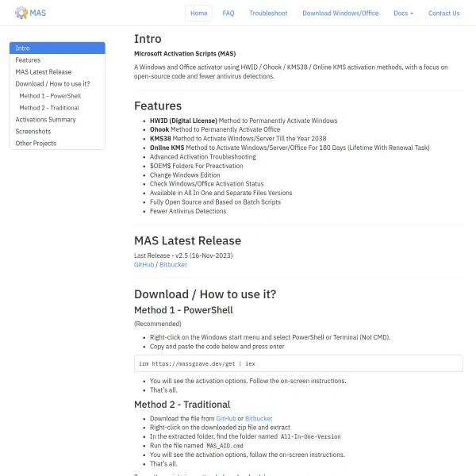This screenshot has width=476, height=476.
Task: Open Activations Summary from sidebar
Action: pyautogui.click(x=57, y=120)
